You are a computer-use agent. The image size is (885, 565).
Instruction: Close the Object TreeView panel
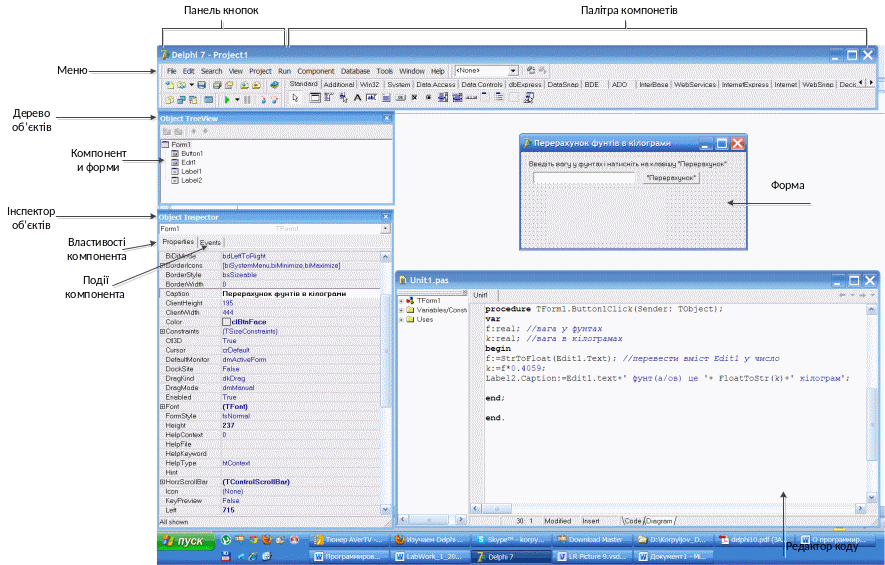click(387, 118)
